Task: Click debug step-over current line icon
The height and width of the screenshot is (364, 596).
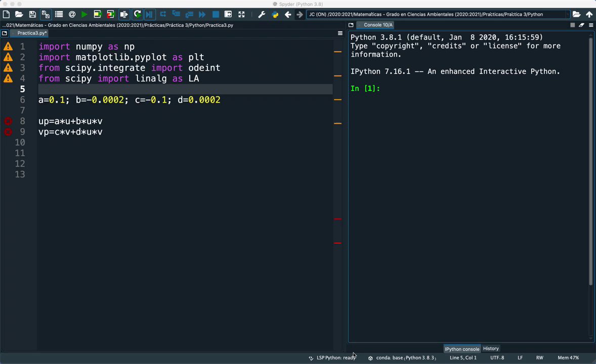Action: coord(163,15)
